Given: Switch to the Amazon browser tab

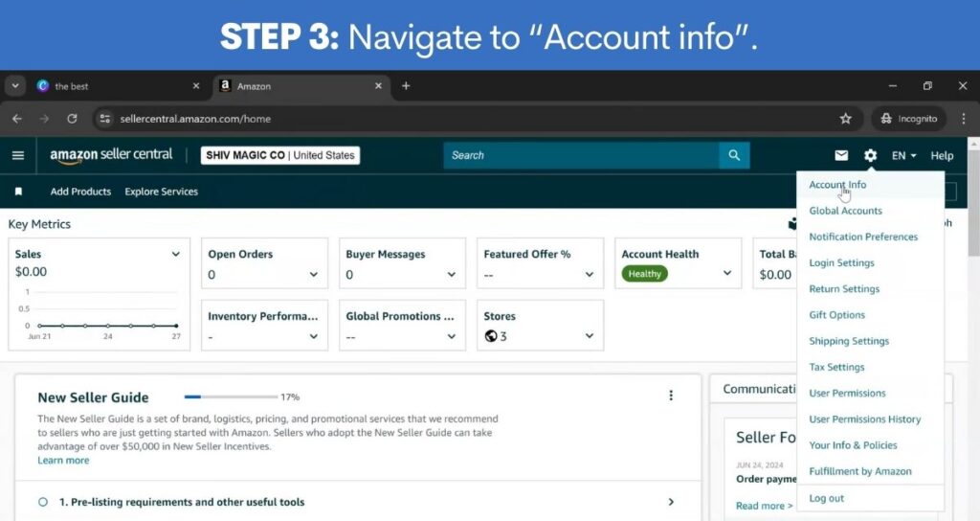Looking at the screenshot, I should coord(301,85).
